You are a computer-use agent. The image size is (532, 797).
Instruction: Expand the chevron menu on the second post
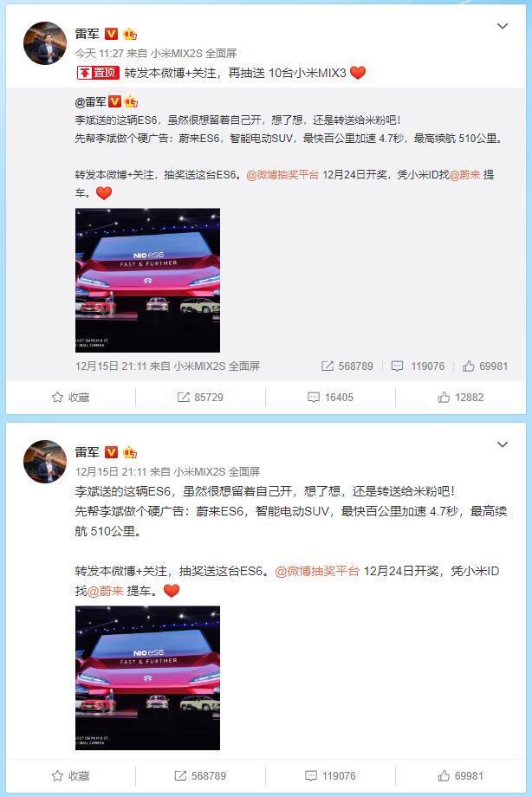pos(502,444)
